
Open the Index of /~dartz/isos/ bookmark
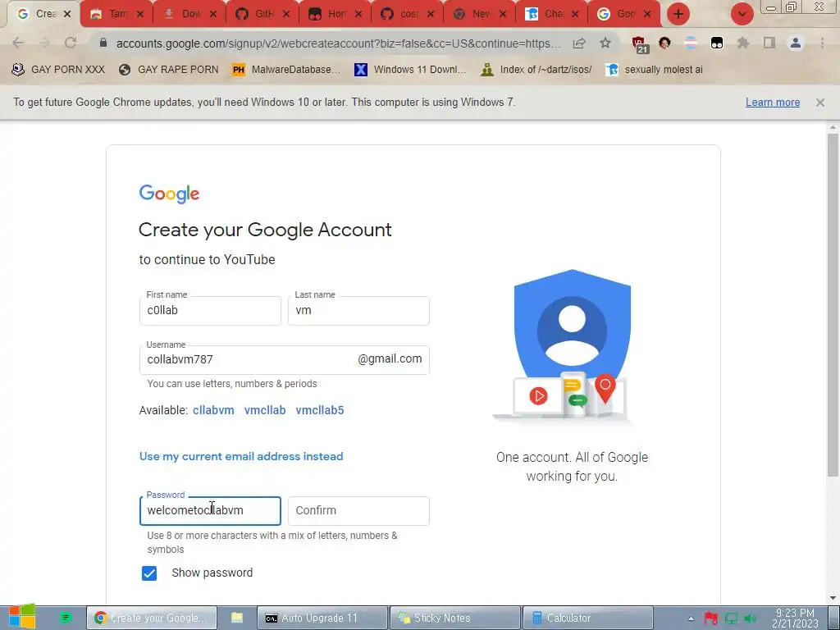point(536,70)
